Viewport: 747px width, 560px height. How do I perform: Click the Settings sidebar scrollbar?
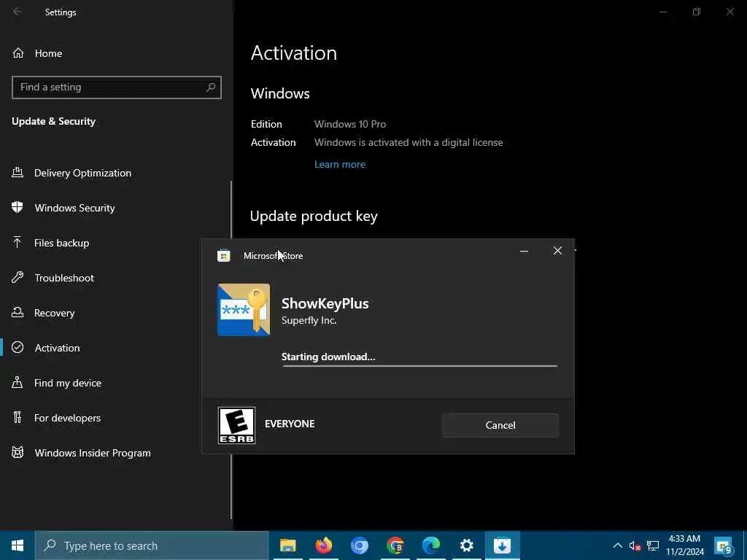231,350
